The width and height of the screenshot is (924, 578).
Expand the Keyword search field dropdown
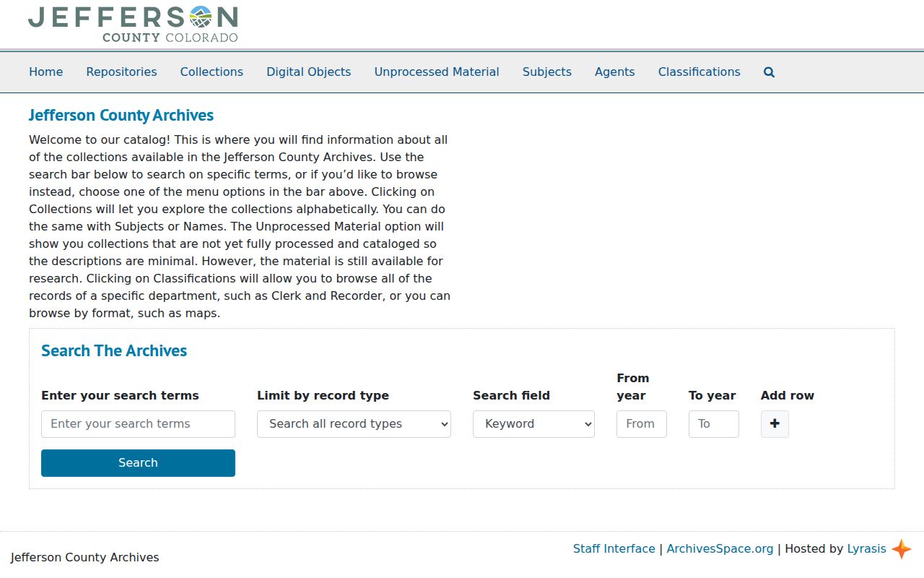point(533,424)
